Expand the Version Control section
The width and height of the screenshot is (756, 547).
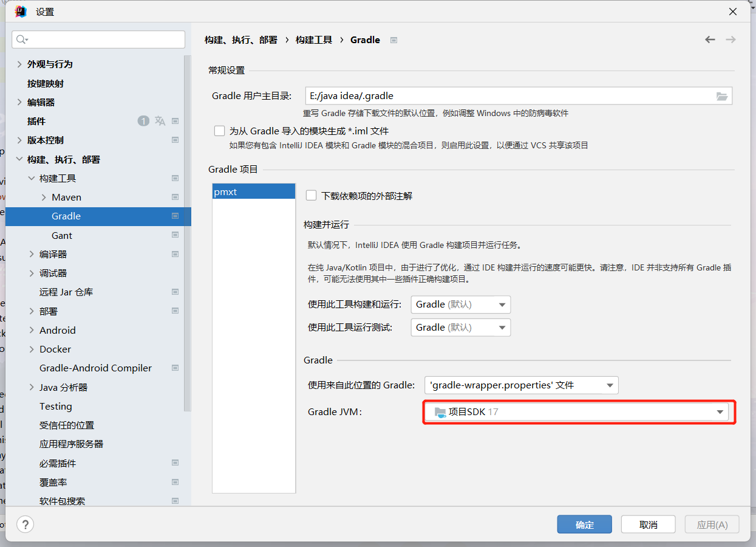pos(19,140)
